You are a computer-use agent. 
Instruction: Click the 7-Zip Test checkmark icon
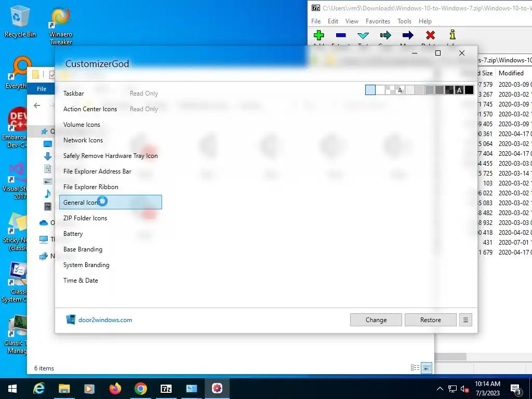pos(363,35)
